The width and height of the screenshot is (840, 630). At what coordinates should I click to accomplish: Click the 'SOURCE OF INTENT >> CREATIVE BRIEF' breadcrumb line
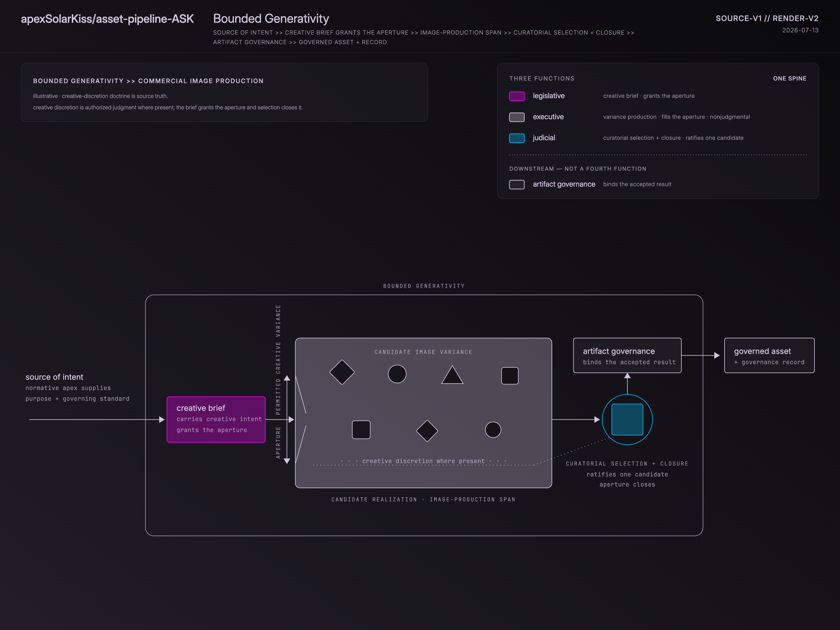[423, 33]
